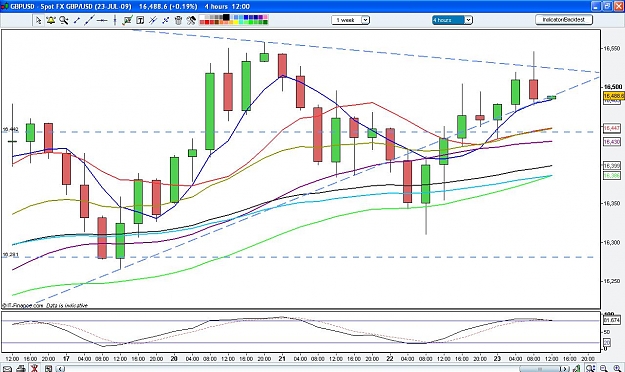625x372 pixels.
Task: Click the date label 23 on time axis
Action: point(497,358)
